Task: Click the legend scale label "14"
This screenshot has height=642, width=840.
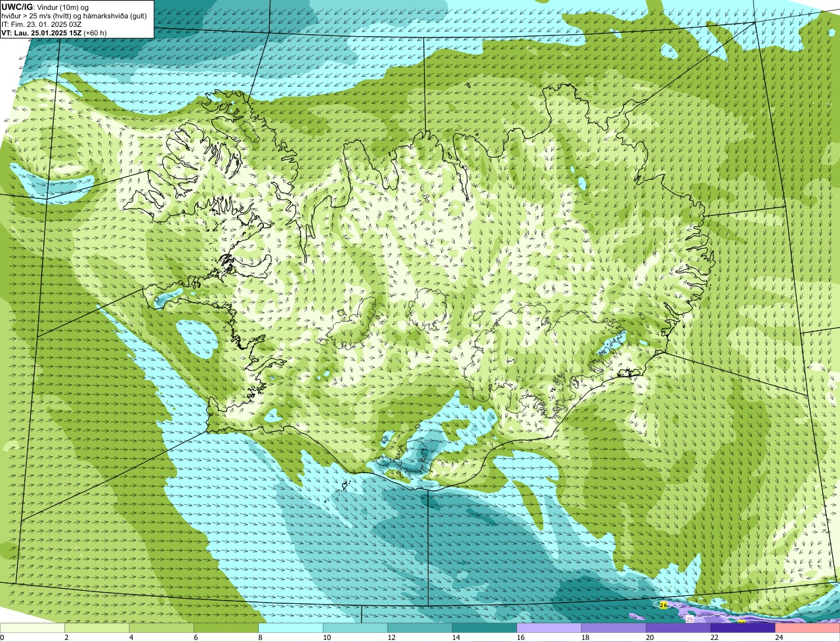Action: pos(455,637)
